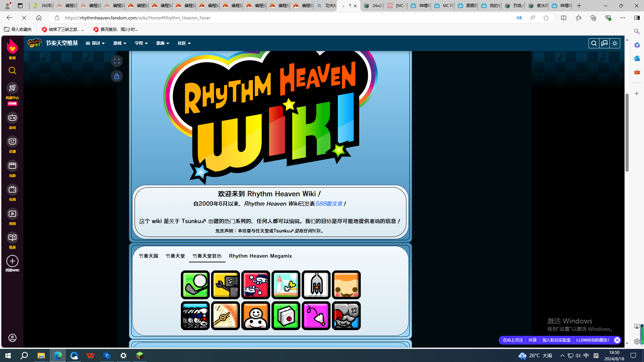
Task: Open the 导入收藏夹 bookmark bar item
Action: [x=18, y=30]
